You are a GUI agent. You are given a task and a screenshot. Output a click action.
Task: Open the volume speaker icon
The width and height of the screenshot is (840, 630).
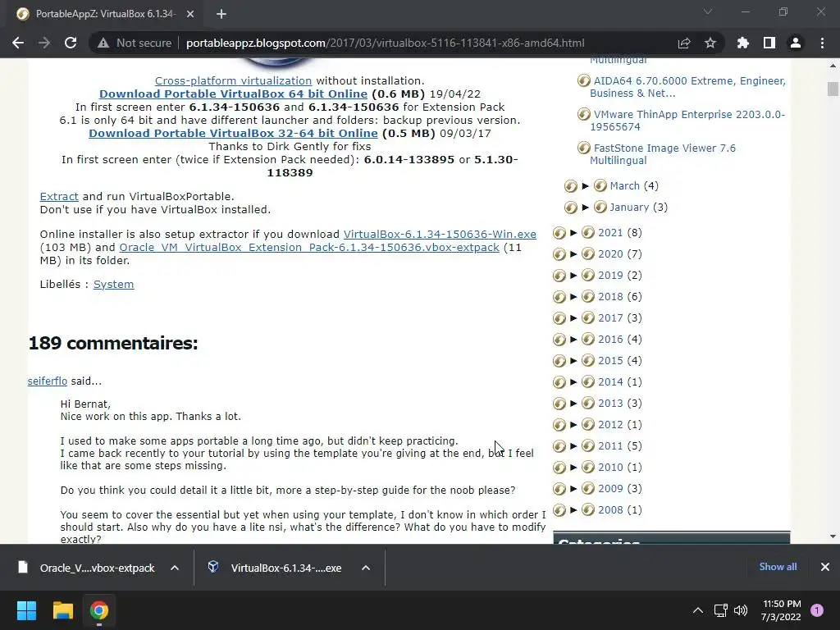[741, 610]
